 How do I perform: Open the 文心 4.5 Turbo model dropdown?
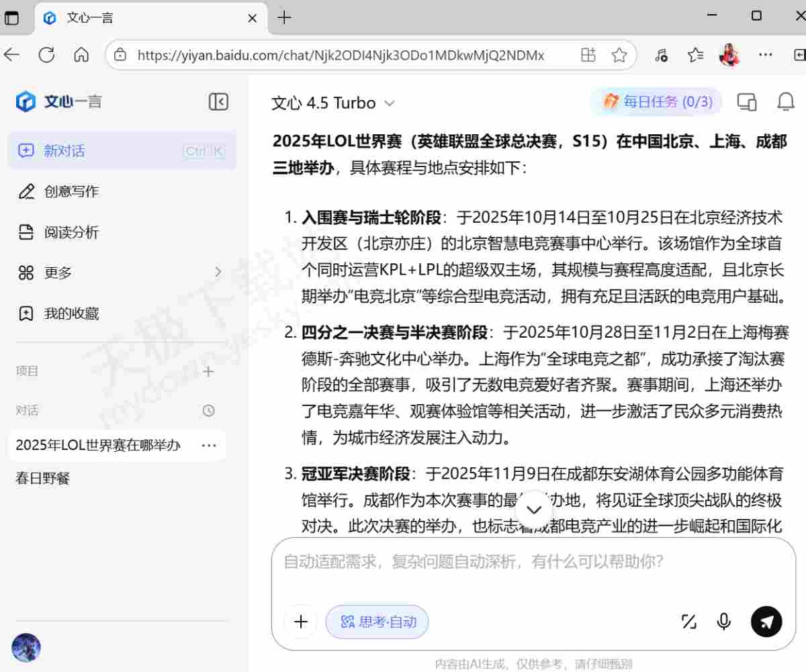pyautogui.click(x=333, y=103)
